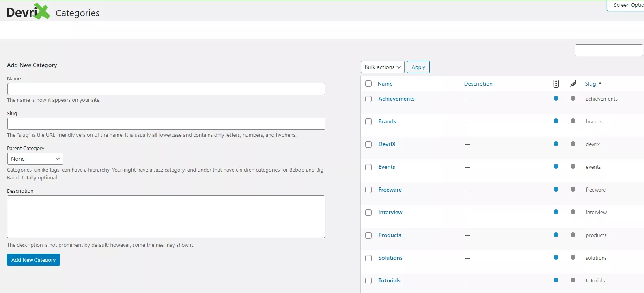Click the grey readability dot for DevriX row
This screenshot has height=293, width=644.
573,144
